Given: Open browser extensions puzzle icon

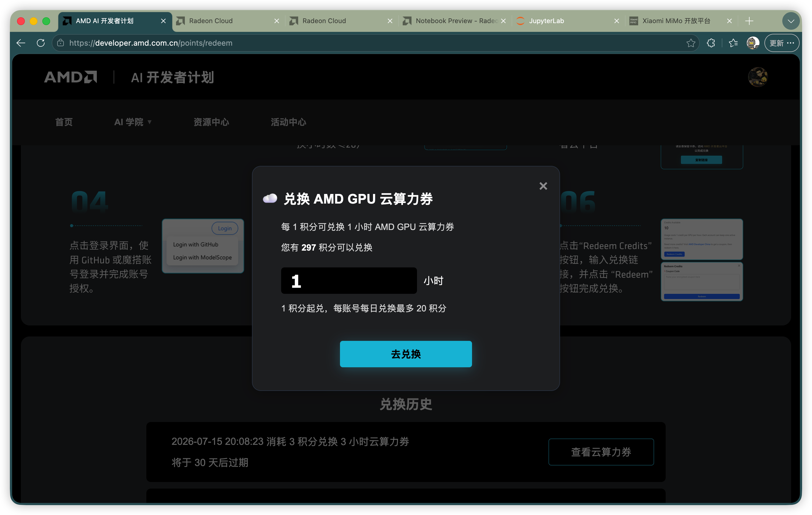Looking at the screenshot, I should 711,43.
